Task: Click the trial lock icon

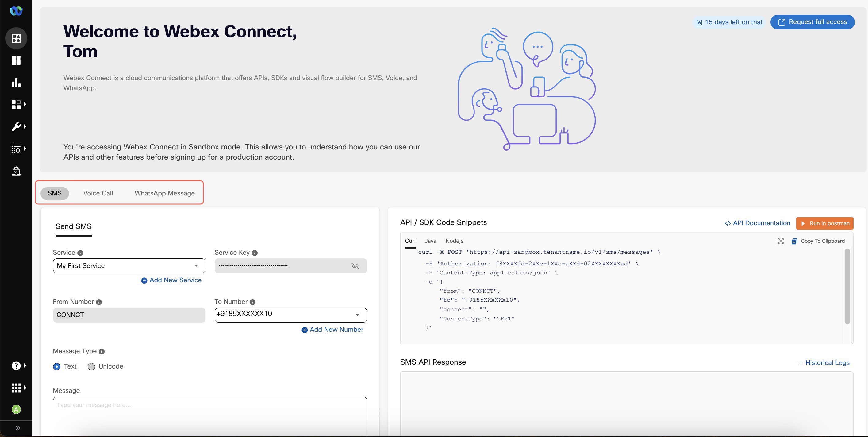Action: (x=699, y=23)
